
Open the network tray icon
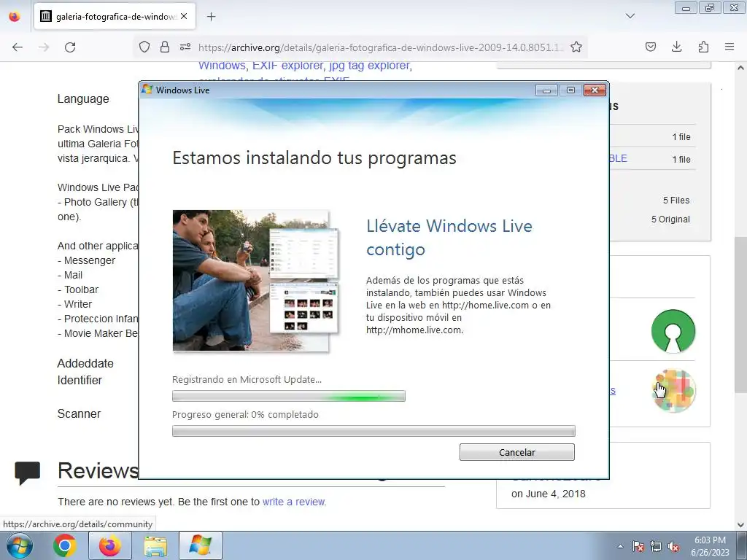click(x=656, y=546)
